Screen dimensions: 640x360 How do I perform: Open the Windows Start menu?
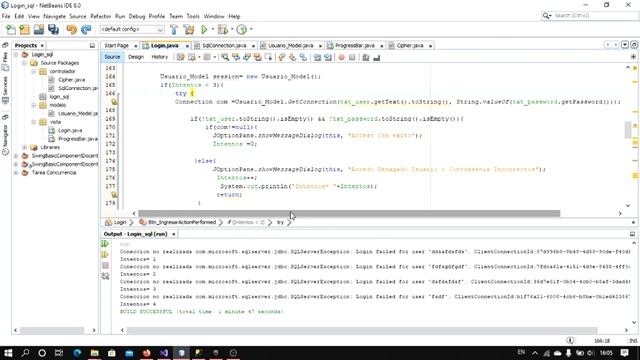8,353
